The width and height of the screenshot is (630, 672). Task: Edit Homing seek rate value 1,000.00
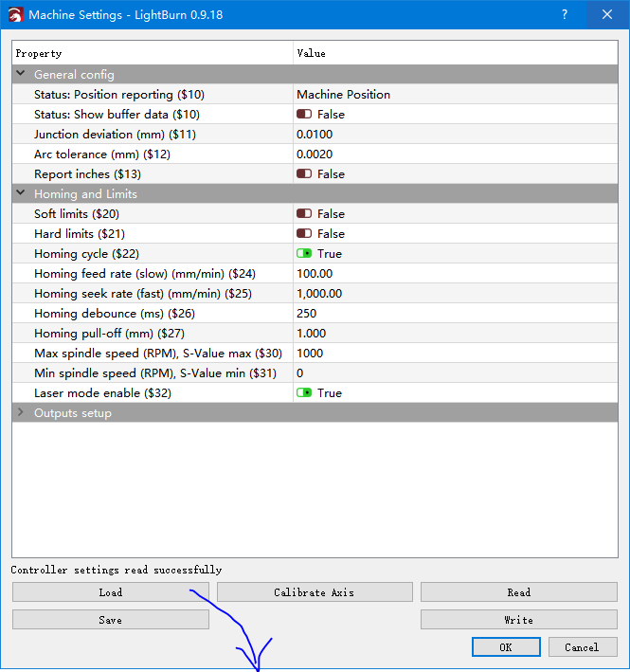pyautogui.click(x=319, y=294)
